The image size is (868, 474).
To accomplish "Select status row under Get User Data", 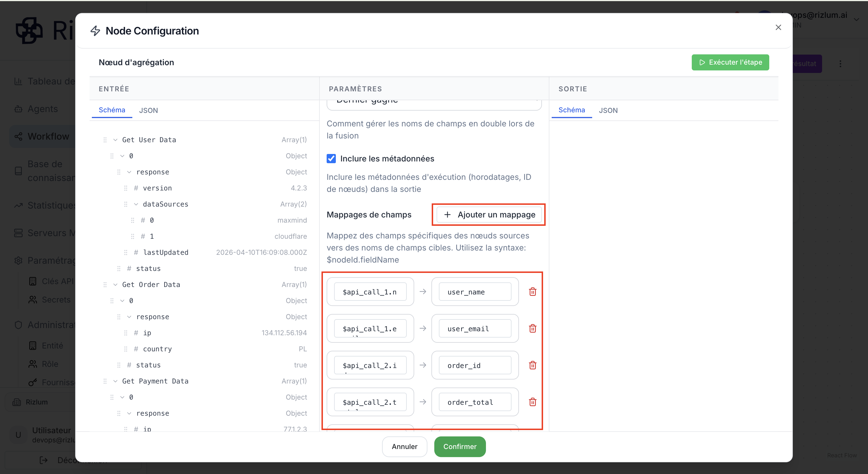I will pyautogui.click(x=212, y=268).
